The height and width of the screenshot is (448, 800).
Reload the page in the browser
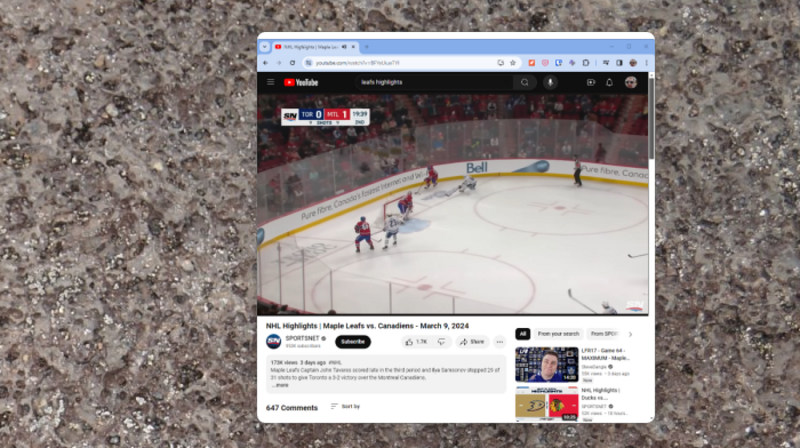tap(292, 62)
